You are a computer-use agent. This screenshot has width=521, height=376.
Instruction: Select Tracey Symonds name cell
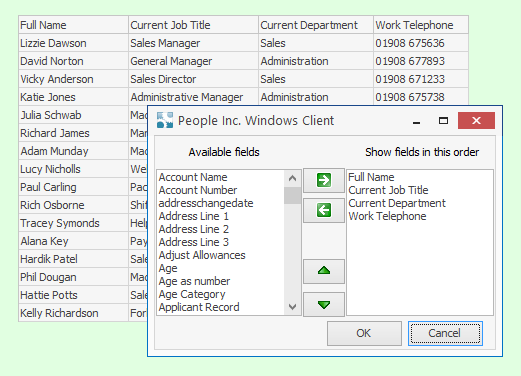[73, 223]
